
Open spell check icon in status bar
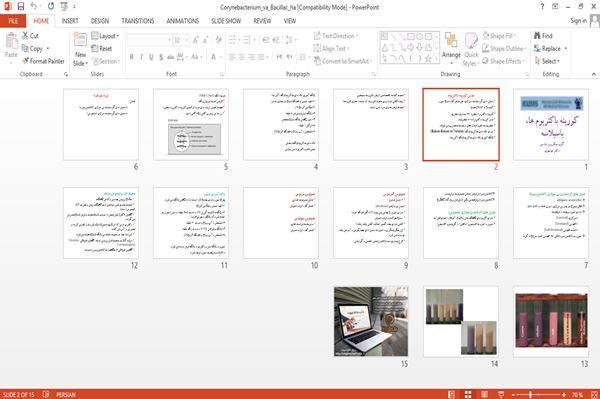46,394
